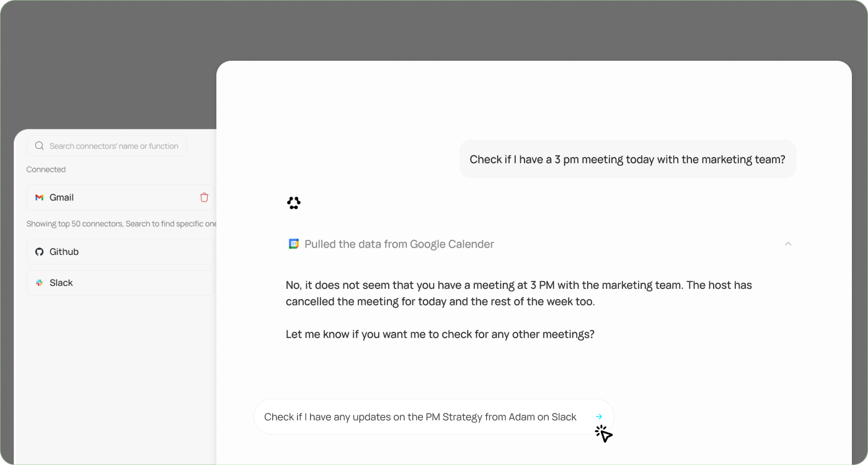Click the Google Calendar icon beside the status text
The height and width of the screenshot is (465, 868).
293,244
